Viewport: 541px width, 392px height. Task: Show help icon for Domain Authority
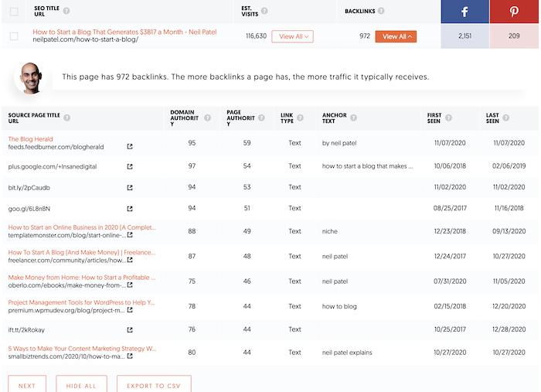pyautogui.click(x=207, y=118)
